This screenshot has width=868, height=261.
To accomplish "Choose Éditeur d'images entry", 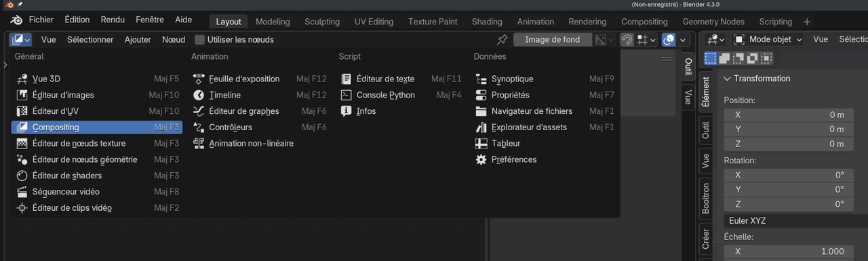I will tap(97, 95).
